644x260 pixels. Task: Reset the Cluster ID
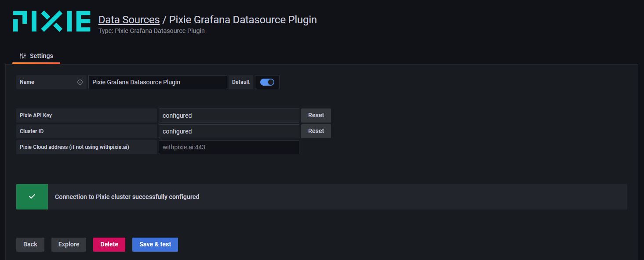click(x=316, y=131)
